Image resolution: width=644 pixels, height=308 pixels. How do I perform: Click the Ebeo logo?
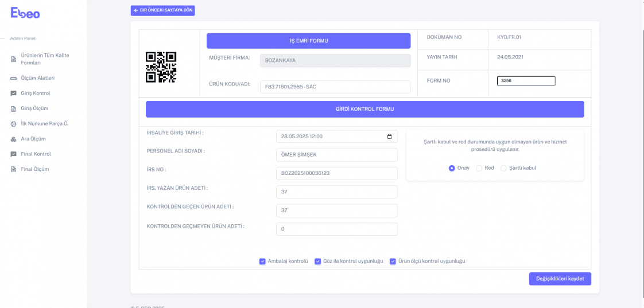coord(25,14)
